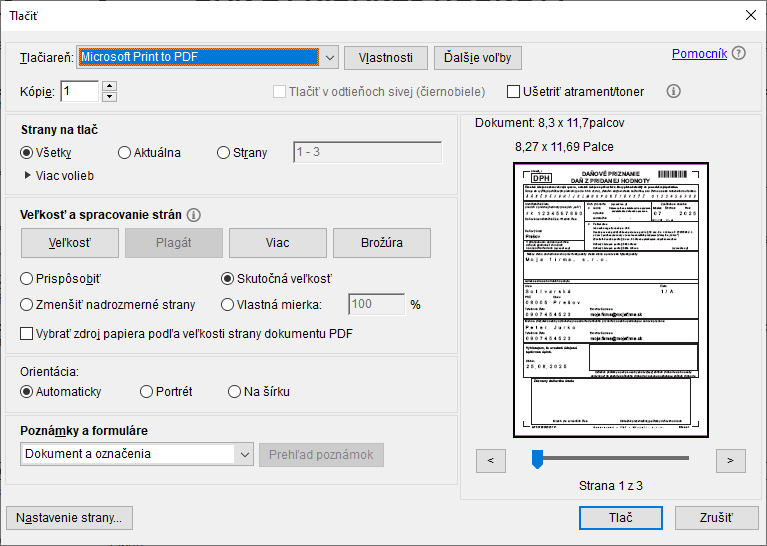The height and width of the screenshot is (546, 767).
Task: Click the help question mark icon beside Pomocník
Action: tap(739, 54)
